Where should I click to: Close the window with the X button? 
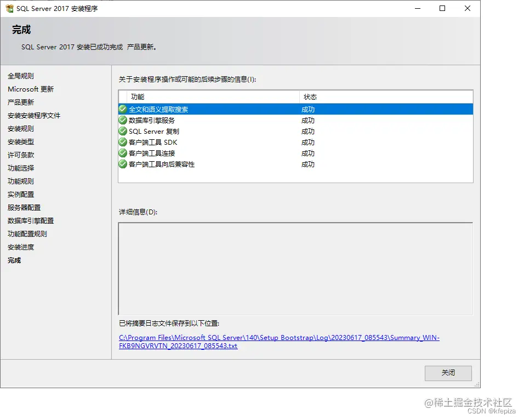click(x=468, y=8)
